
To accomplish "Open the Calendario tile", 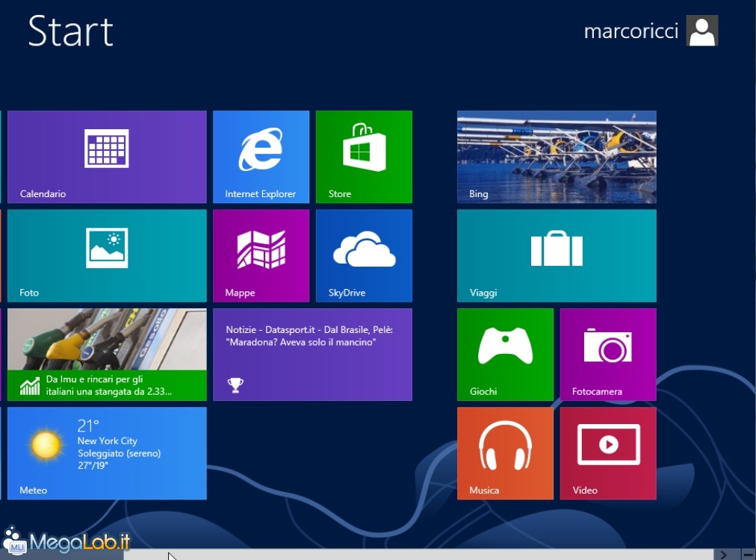I will [x=107, y=157].
